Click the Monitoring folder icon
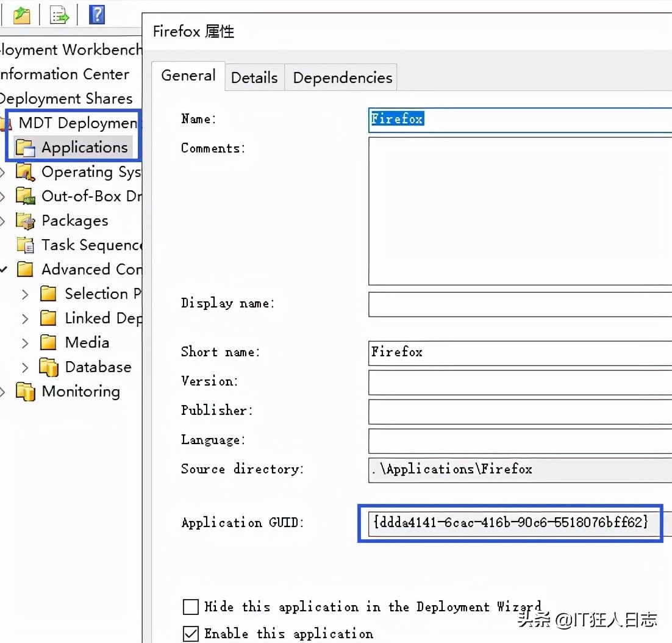 tap(25, 392)
